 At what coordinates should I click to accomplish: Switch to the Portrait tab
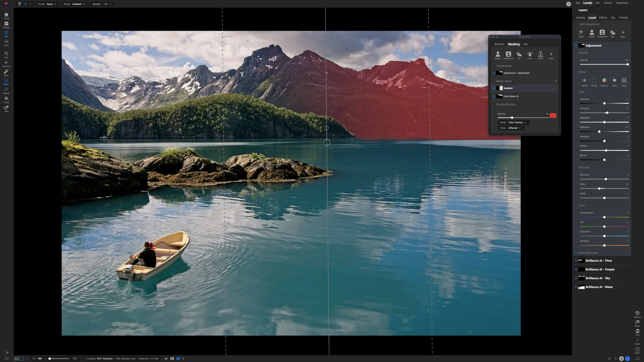(x=623, y=18)
